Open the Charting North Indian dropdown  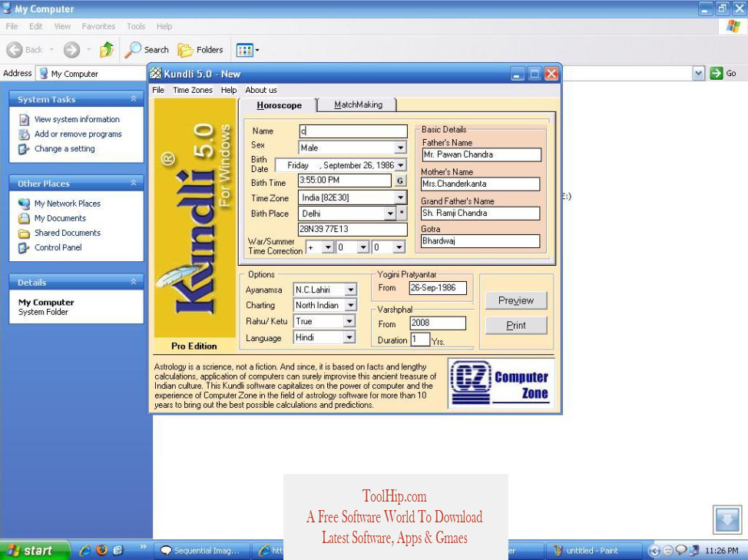(x=351, y=305)
